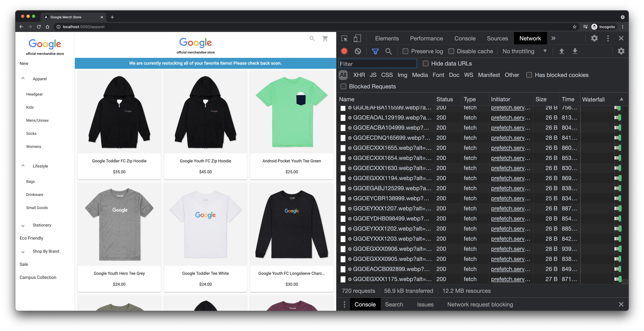Image resolution: width=644 pixels, height=331 pixels.
Task: Toggle the network filter funnel
Action: click(375, 51)
